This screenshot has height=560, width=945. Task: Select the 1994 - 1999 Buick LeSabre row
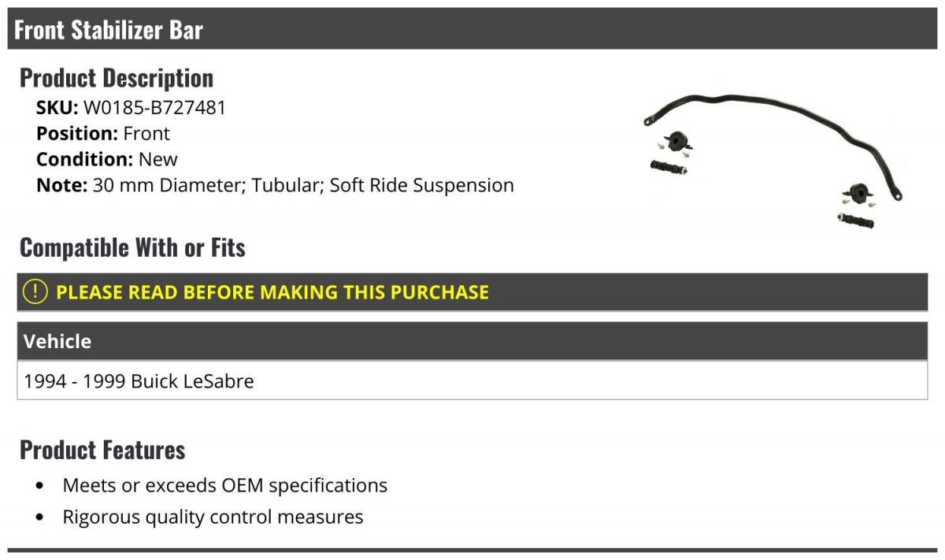coord(472,381)
